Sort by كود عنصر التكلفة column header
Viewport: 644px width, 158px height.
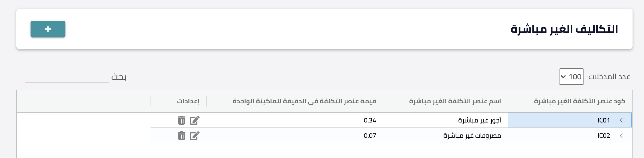[x=579, y=101]
